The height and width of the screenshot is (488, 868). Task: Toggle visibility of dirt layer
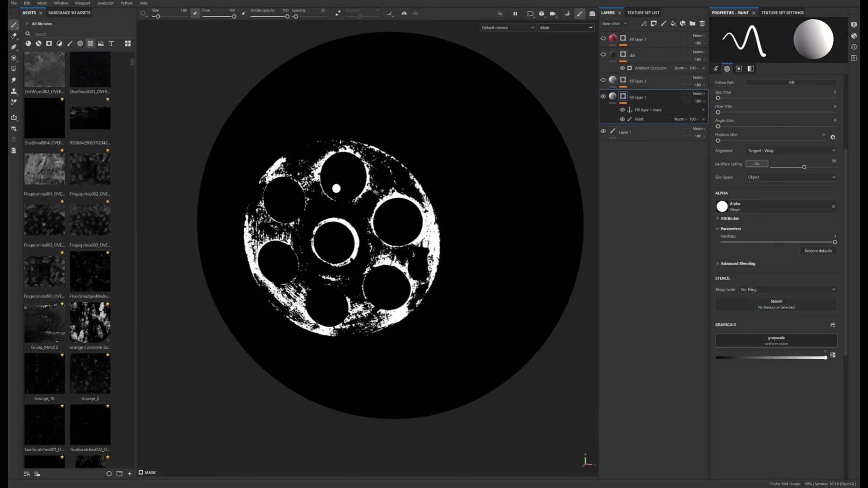pos(603,55)
